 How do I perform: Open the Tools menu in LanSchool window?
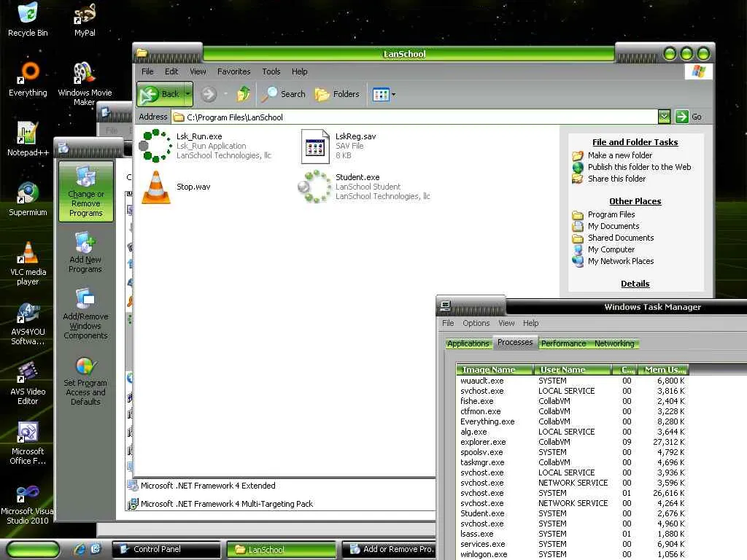coord(271,71)
